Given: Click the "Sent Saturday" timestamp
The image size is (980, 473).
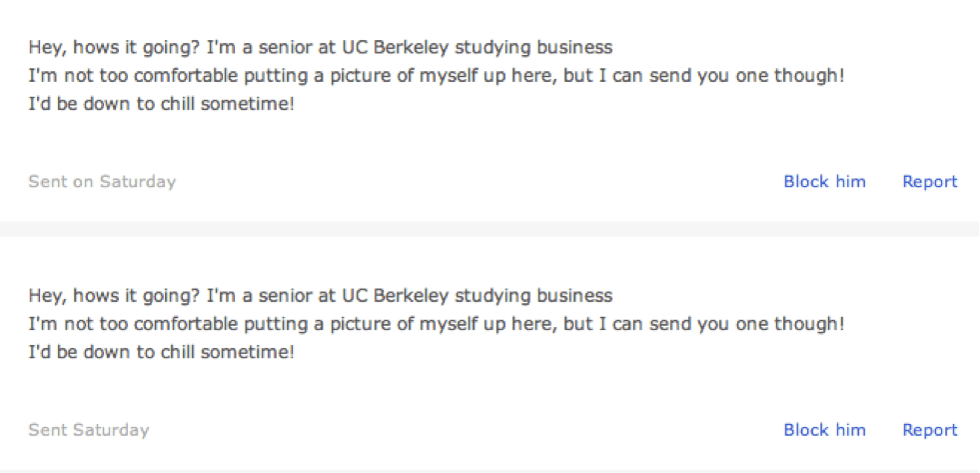Looking at the screenshot, I should click(89, 430).
